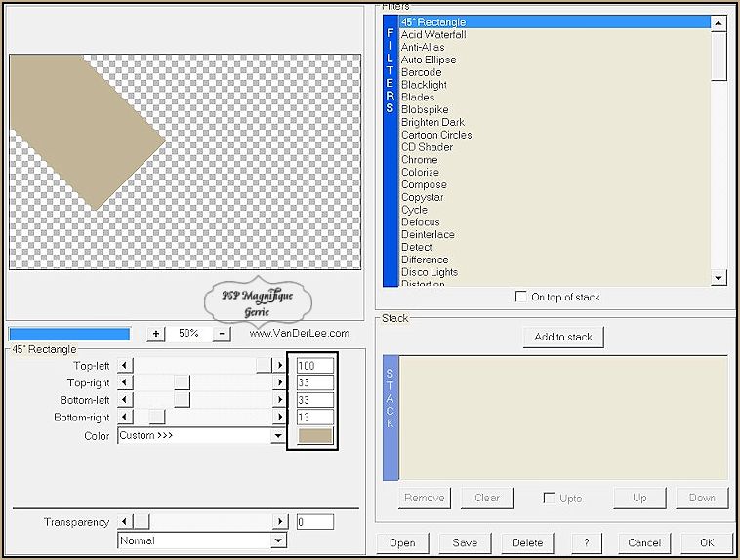
Task: Click the filter list scrollbar thumb
Action: (719, 57)
